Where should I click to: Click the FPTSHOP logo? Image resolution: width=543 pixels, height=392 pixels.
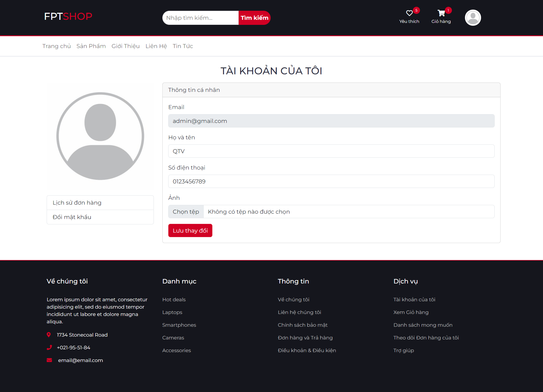click(68, 16)
